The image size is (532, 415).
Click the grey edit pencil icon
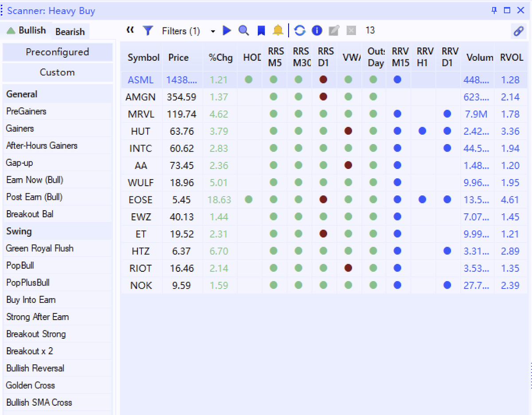coord(334,31)
